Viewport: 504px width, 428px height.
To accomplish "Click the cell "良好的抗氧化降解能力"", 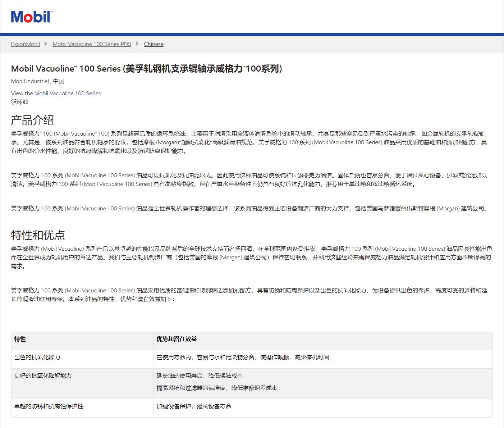I will click(82, 383).
